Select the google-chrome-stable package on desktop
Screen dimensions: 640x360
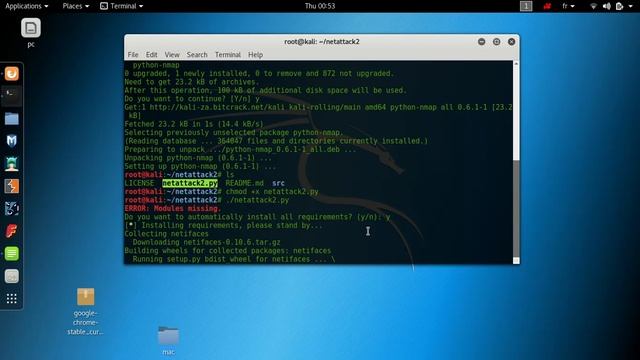(x=85, y=312)
